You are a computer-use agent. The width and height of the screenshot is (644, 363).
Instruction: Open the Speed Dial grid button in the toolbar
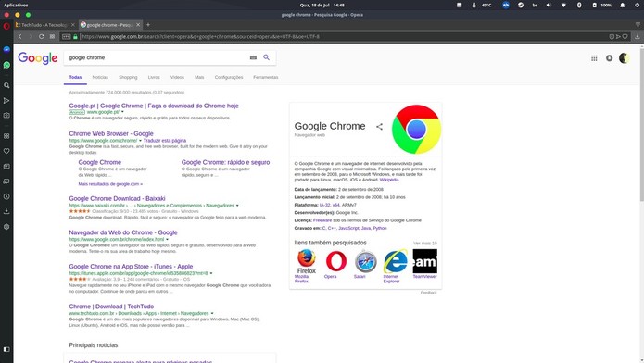52,36
